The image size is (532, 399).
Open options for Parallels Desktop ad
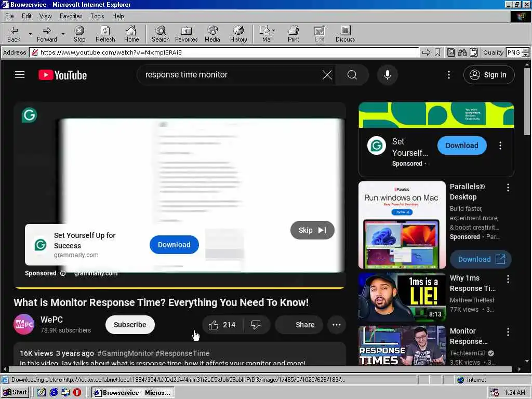coord(508,188)
